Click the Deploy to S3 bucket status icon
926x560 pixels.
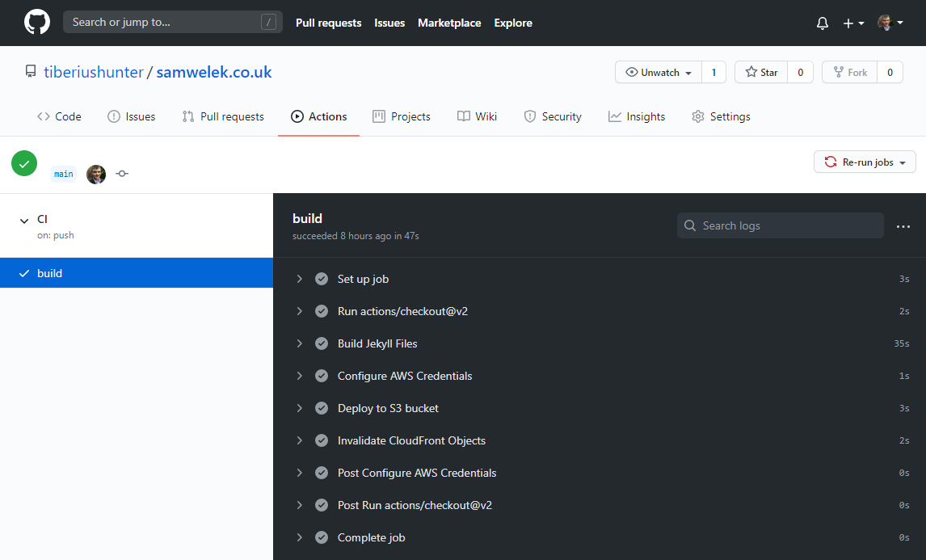[322, 408]
